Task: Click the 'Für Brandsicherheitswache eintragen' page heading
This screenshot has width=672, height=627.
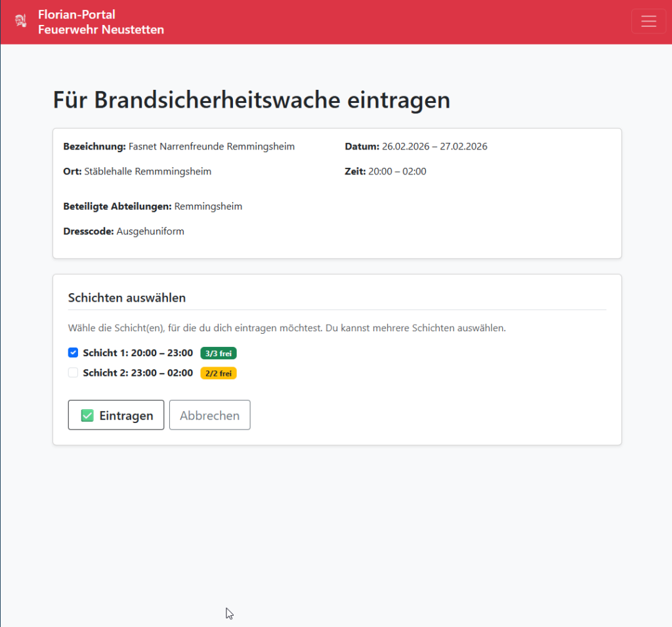Action: (x=251, y=100)
